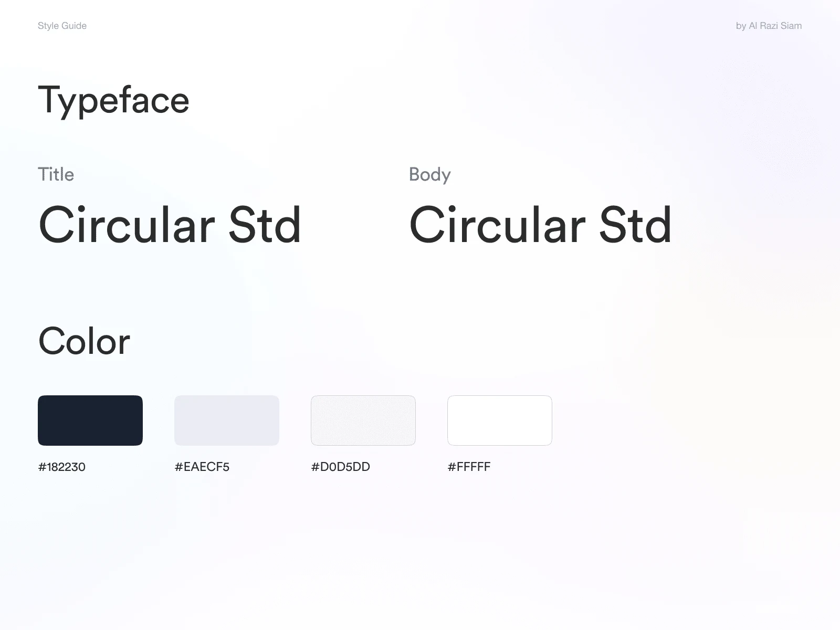Click the #D0D5DD hex code label

click(341, 467)
